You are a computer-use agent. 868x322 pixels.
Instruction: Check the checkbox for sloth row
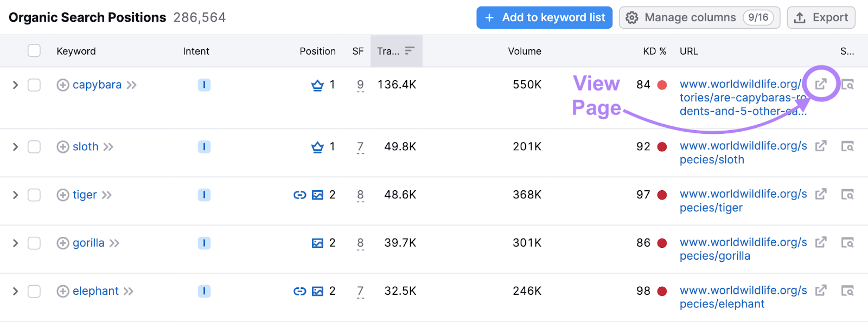34,147
